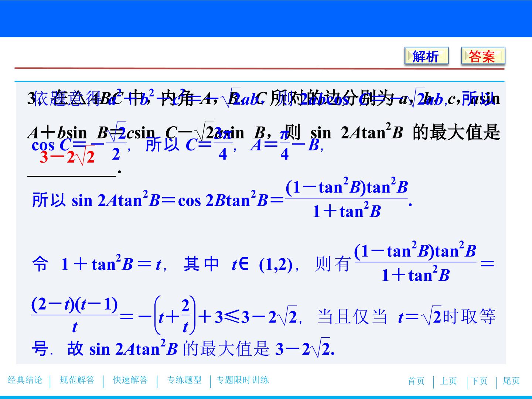Viewport: 532px width, 399px height.
Task: Click the 答案 button
Action: (x=483, y=57)
